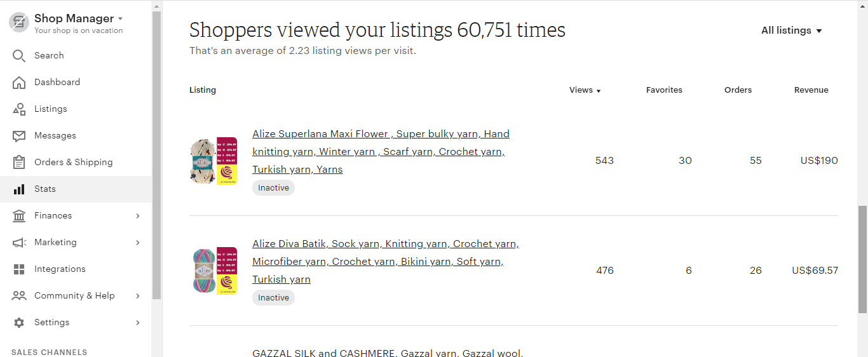The height and width of the screenshot is (357, 868).
Task: Sort listings by the Views column
Action: coord(585,90)
